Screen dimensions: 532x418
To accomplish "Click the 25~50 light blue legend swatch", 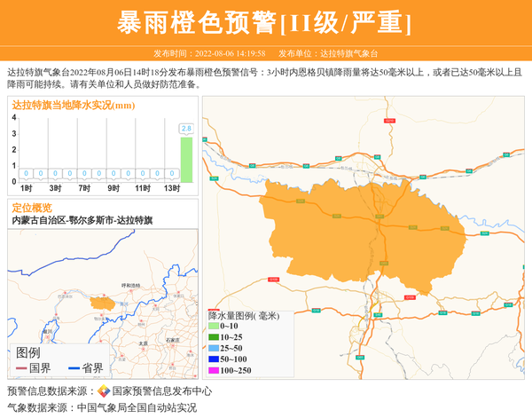I will pyautogui.click(x=213, y=349).
